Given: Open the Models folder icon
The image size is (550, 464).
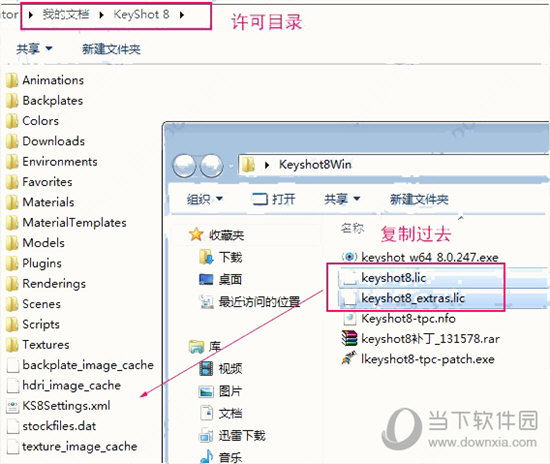Looking at the screenshot, I should (12, 243).
